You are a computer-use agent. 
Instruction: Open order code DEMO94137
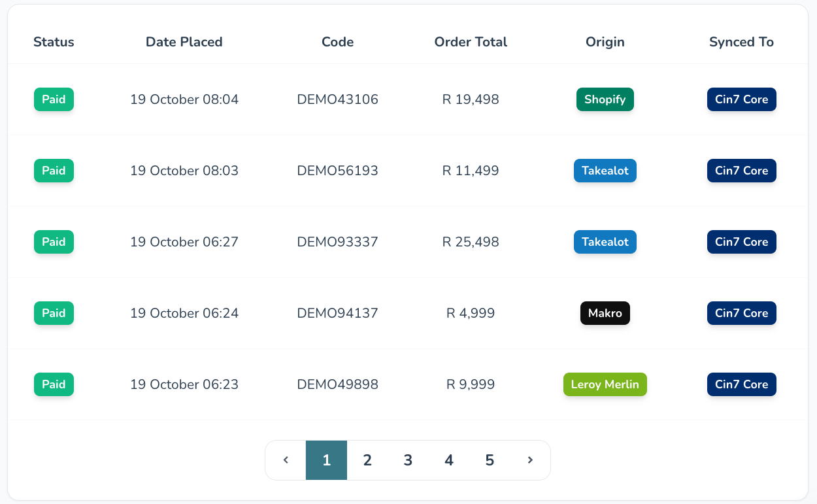(337, 313)
